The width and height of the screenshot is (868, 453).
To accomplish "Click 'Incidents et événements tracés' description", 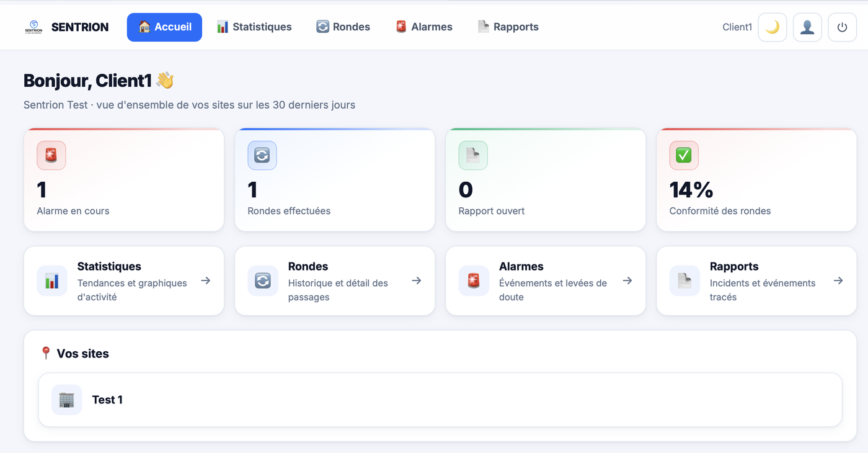I will 763,290.
